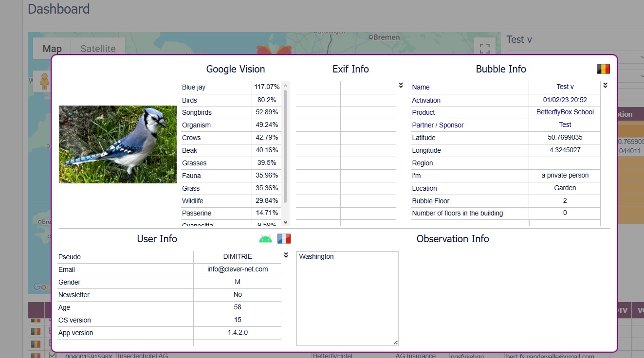Screen dimensions: 644x358
Task: Click the AG Insurance cell in background table
Action: coord(415,356)
